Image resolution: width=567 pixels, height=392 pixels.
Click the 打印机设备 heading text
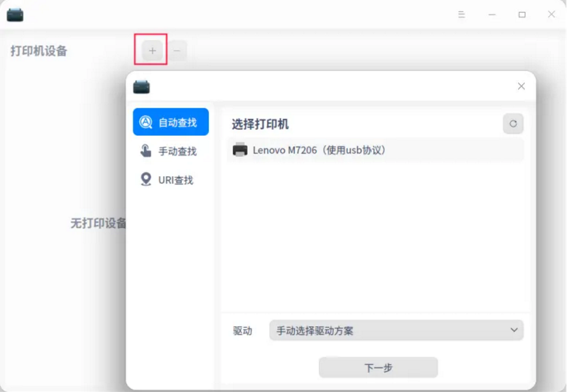(x=38, y=51)
